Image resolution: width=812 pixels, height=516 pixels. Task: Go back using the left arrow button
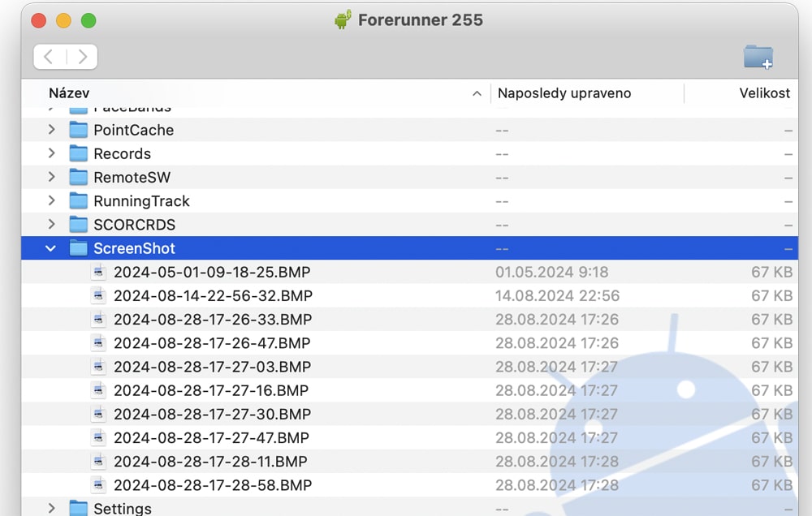(x=49, y=57)
